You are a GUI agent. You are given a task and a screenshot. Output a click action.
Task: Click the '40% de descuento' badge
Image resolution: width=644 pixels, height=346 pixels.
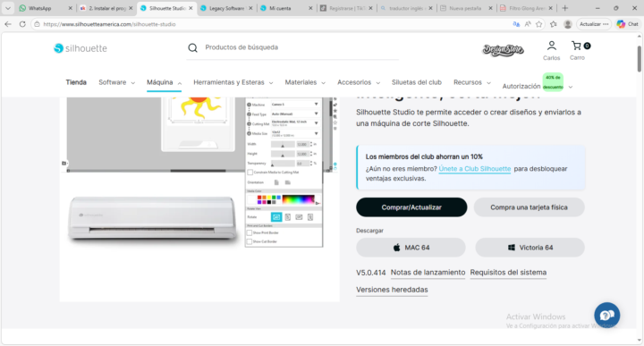click(x=553, y=82)
